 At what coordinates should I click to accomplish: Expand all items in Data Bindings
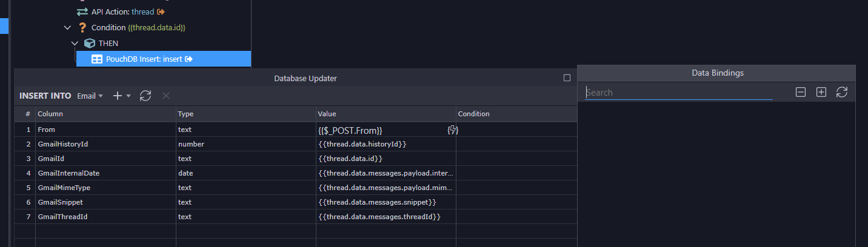click(x=821, y=92)
